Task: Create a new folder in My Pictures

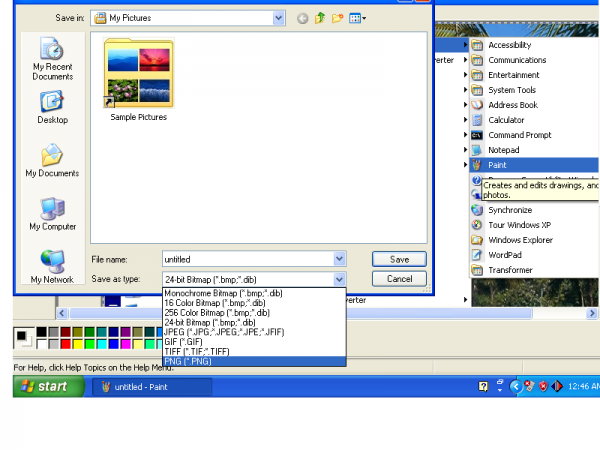Action: click(x=337, y=18)
